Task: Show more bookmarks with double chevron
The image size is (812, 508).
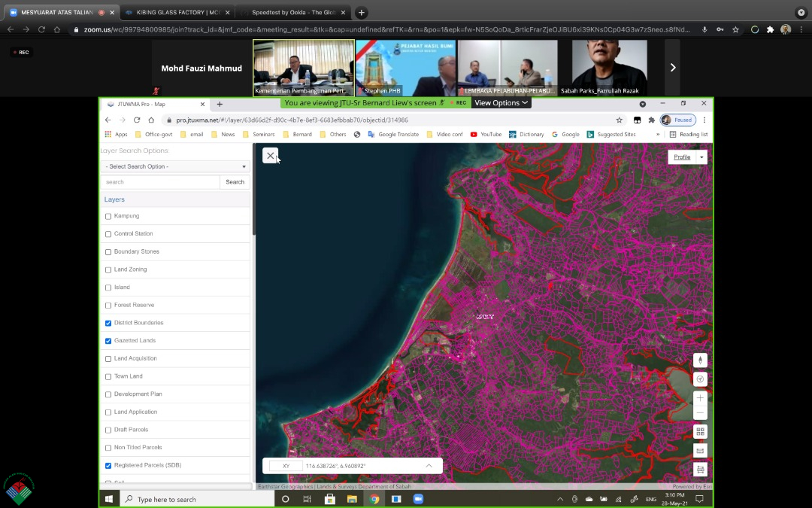Action: pyautogui.click(x=658, y=134)
